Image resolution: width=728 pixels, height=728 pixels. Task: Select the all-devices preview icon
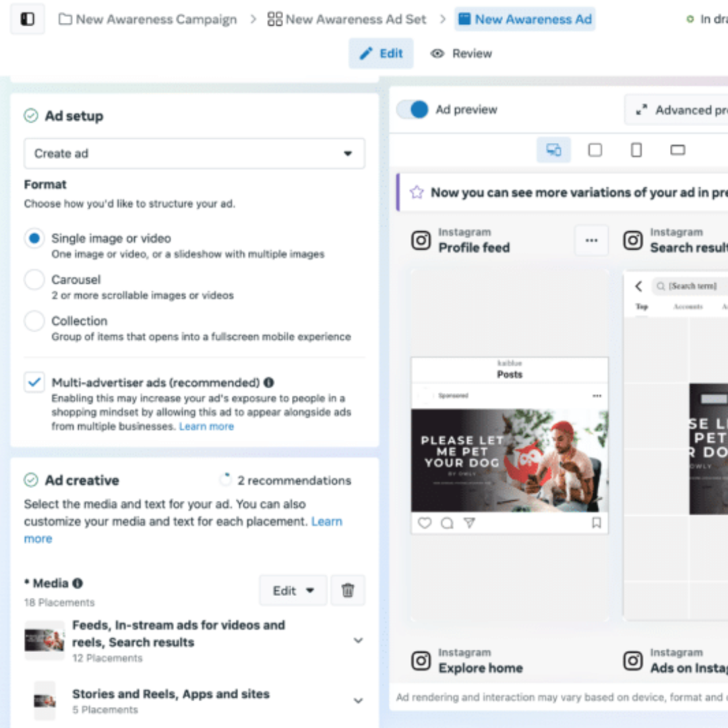click(x=553, y=150)
